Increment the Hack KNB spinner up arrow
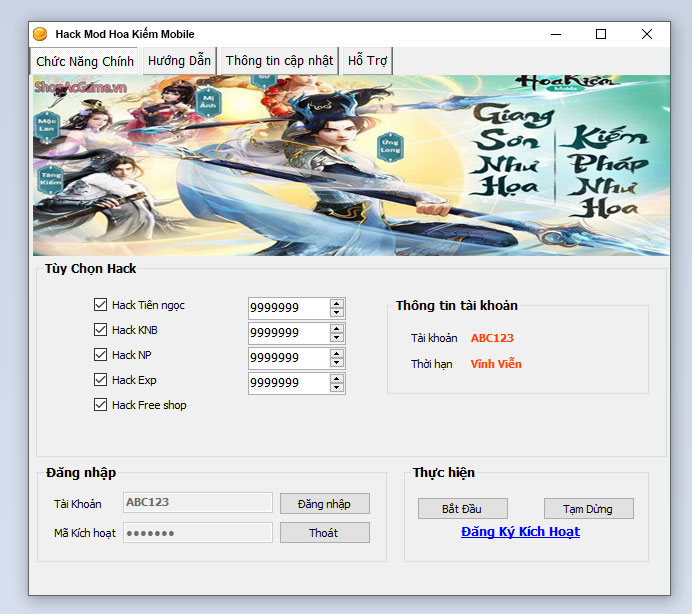Screen dimensions: 693x616 tap(337, 329)
